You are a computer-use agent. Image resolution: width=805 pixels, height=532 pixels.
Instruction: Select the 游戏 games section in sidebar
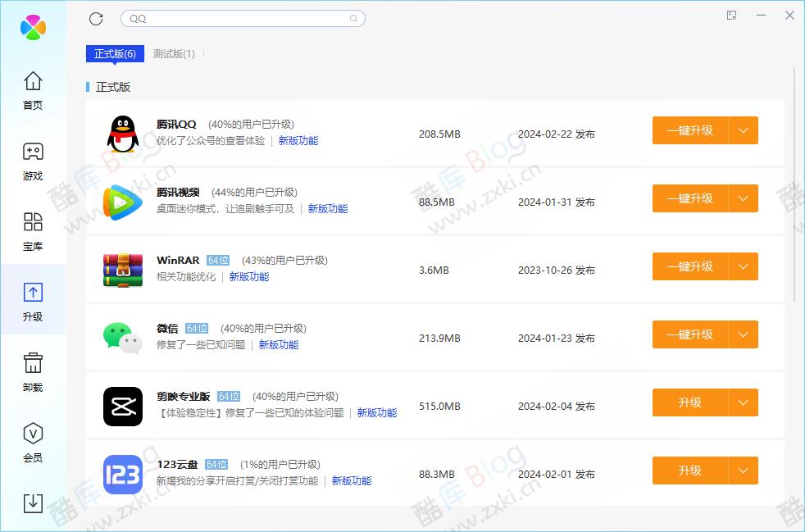32,161
